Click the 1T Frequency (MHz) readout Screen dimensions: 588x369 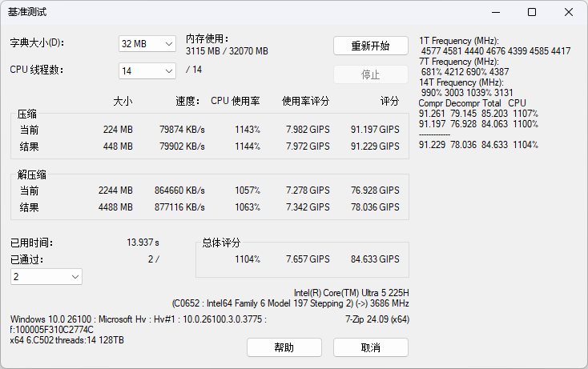(x=459, y=41)
